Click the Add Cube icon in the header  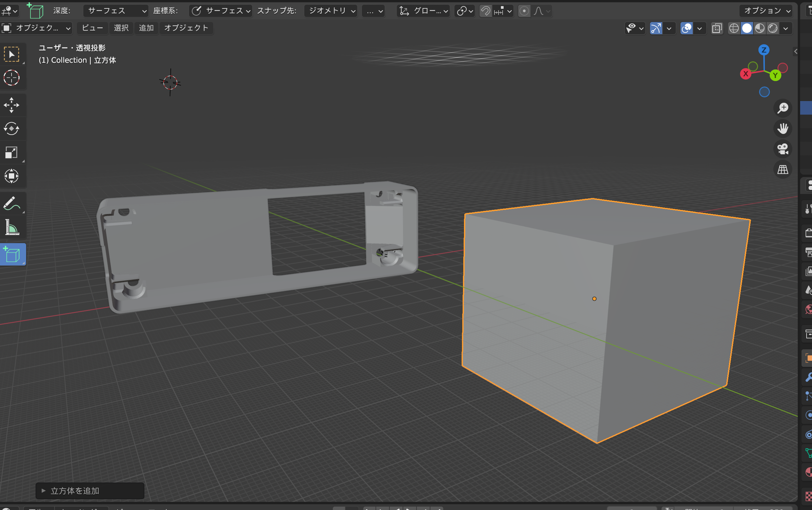coord(35,11)
